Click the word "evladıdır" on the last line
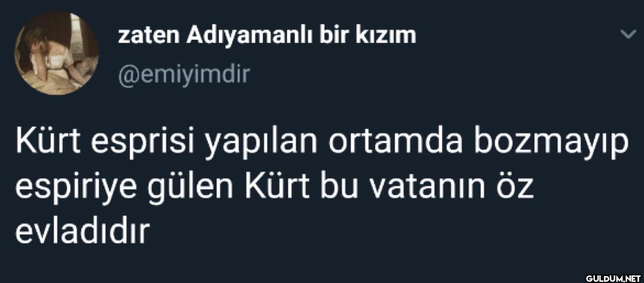This screenshot has width=644, height=283. click(x=81, y=231)
